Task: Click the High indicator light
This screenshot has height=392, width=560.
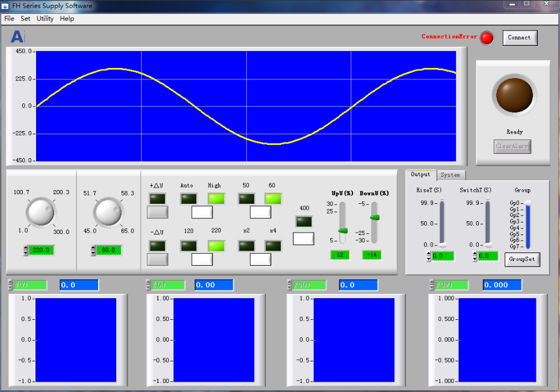Action: click(x=216, y=199)
